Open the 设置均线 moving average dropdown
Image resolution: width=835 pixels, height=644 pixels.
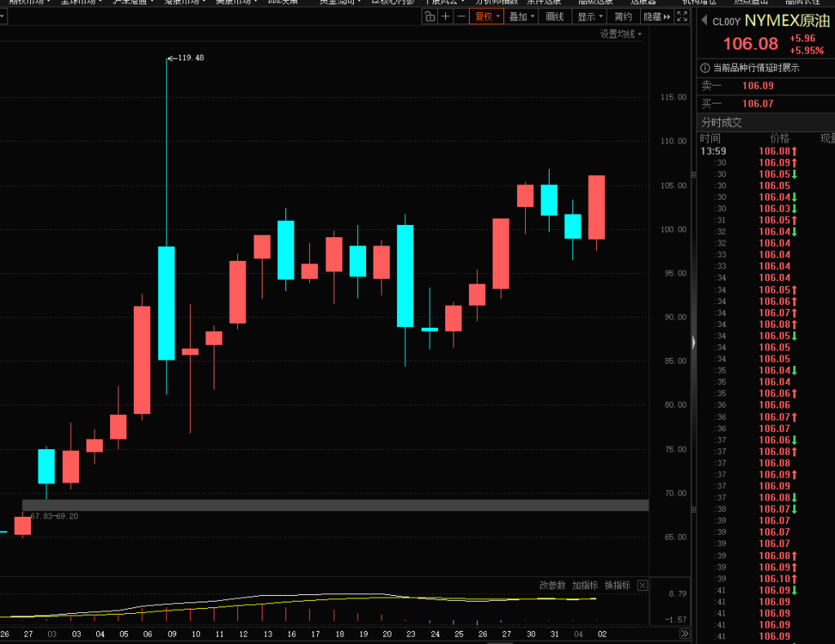pos(621,34)
